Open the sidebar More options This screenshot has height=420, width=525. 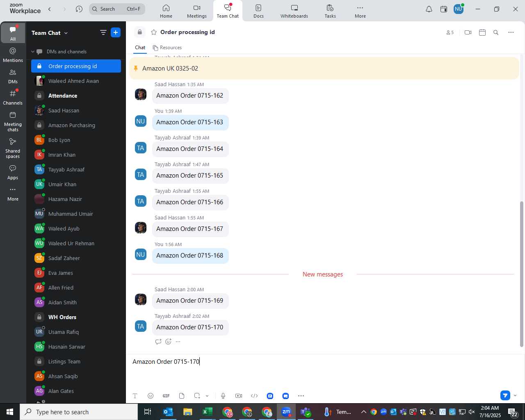[13, 194]
